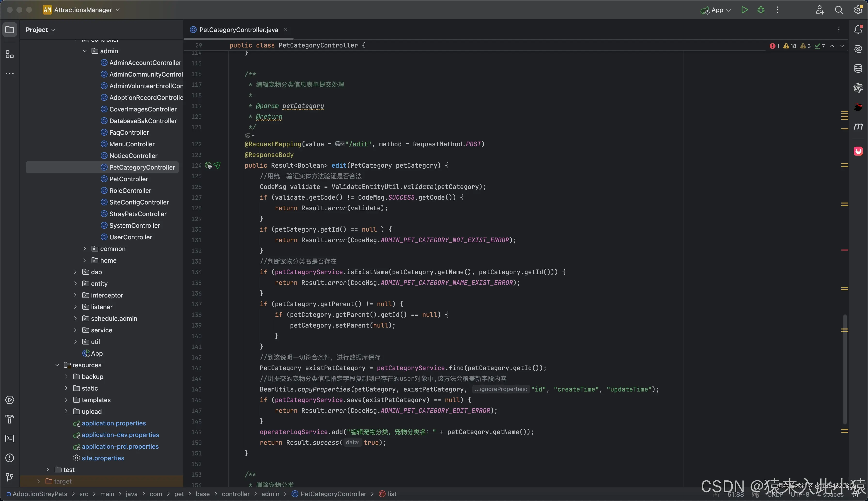The width and height of the screenshot is (868, 501).
Task: Open the Git version control tool
Action: 10,477
